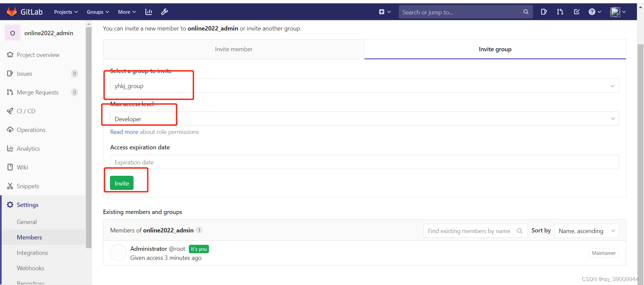
Task: Click the Issues sidebar icon
Action: pos(10,73)
